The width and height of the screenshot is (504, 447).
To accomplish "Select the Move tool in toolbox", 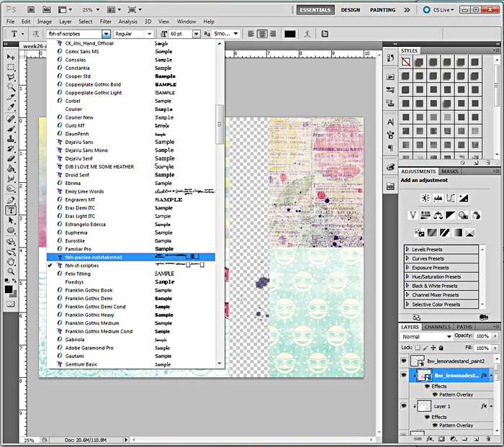I will click(x=11, y=56).
